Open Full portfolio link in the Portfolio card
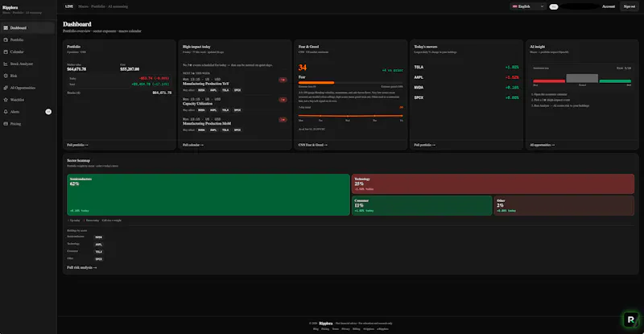 [77, 145]
